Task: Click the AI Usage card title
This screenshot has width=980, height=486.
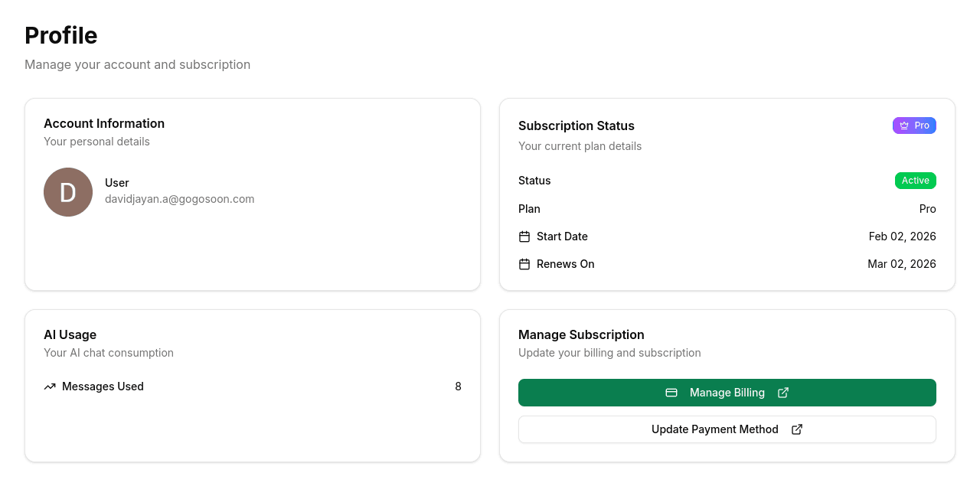Action: [70, 334]
